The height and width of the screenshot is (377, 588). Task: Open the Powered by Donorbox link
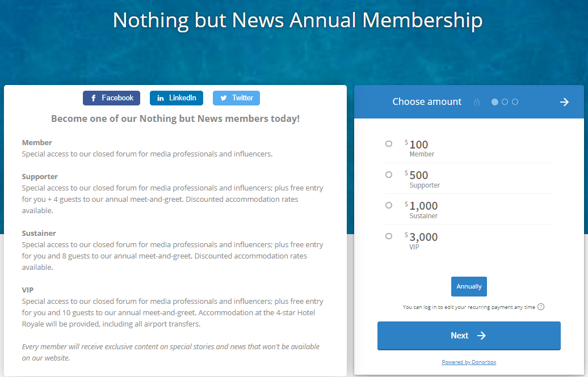coord(469,362)
